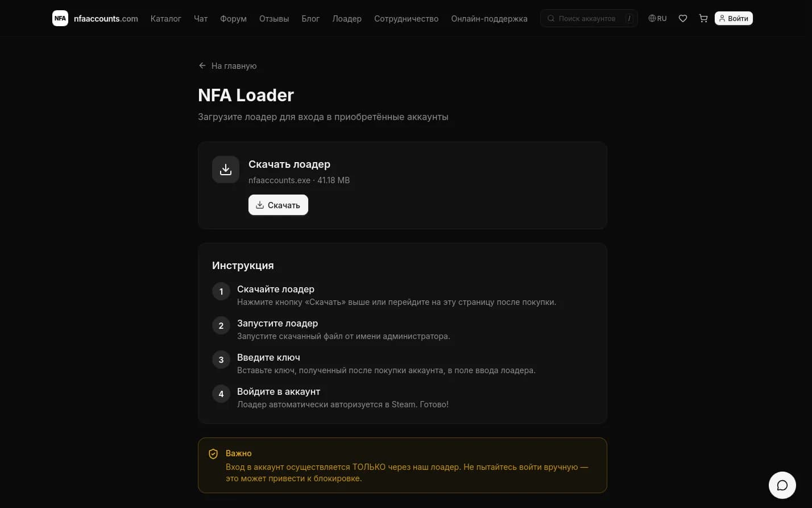812x508 pixels.
Task: Click the text about running as administrator
Action: pyautogui.click(x=343, y=336)
